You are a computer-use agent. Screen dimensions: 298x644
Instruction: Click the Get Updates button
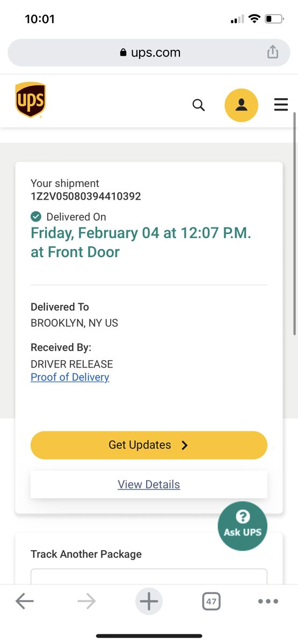(x=149, y=445)
